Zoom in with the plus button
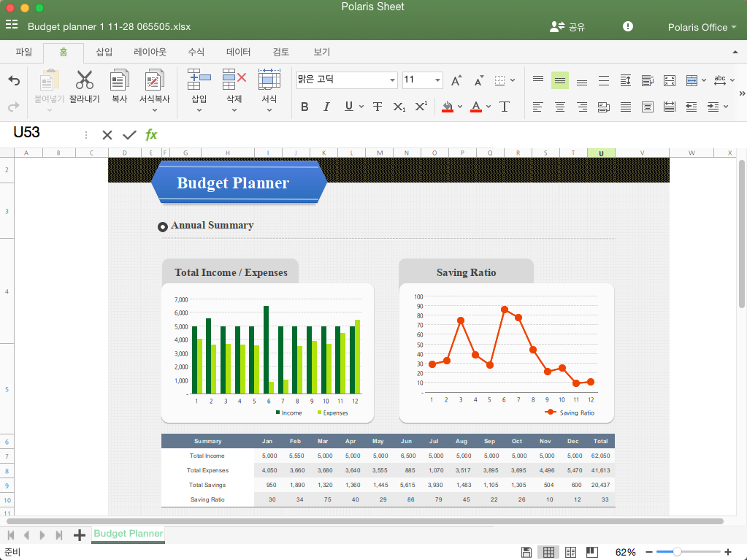 pos(727,552)
